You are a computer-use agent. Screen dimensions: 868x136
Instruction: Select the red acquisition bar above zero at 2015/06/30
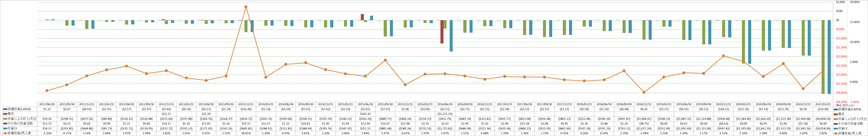pyautogui.click(x=362, y=17)
